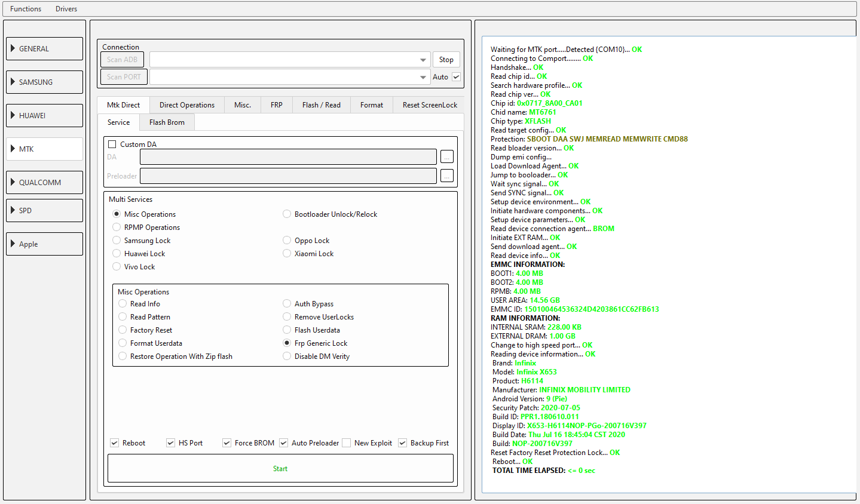Screen dimensions: 860x504
Task: Toggle the Reboot checkbox
Action: [114, 443]
